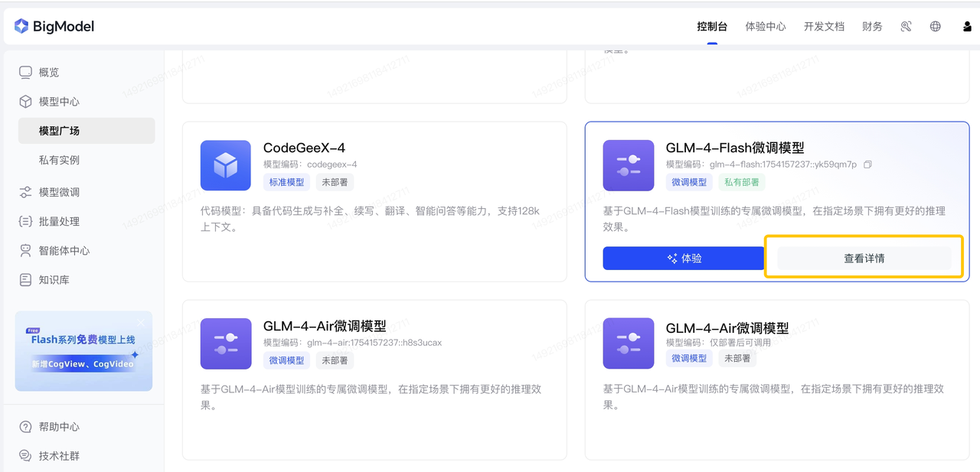Click the 批量处理 sidebar icon
980x472 pixels.
point(25,221)
